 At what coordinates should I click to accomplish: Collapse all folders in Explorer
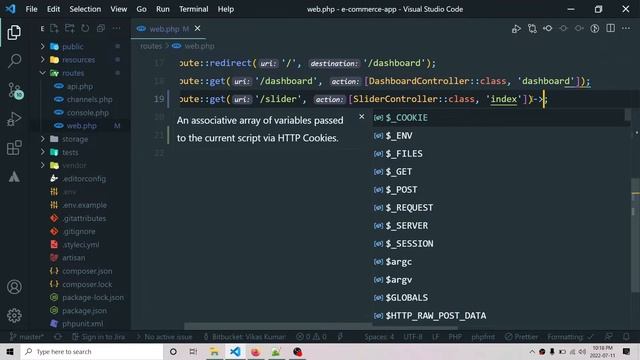pyautogui.click(x=100, y=28)
